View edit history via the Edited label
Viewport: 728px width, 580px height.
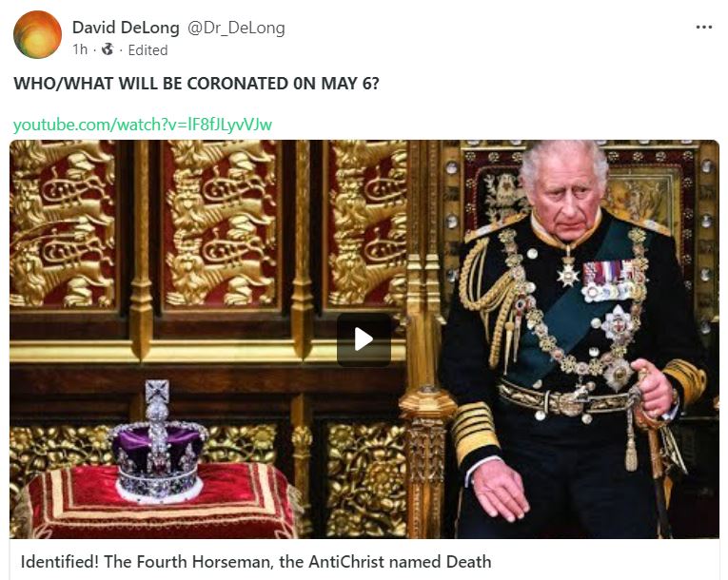point(148,50)
